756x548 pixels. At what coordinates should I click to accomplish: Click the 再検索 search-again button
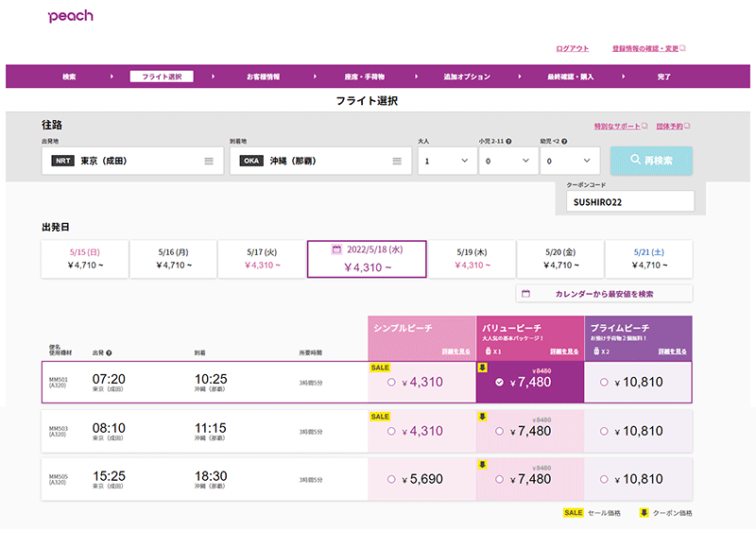[x=651, y=161]
